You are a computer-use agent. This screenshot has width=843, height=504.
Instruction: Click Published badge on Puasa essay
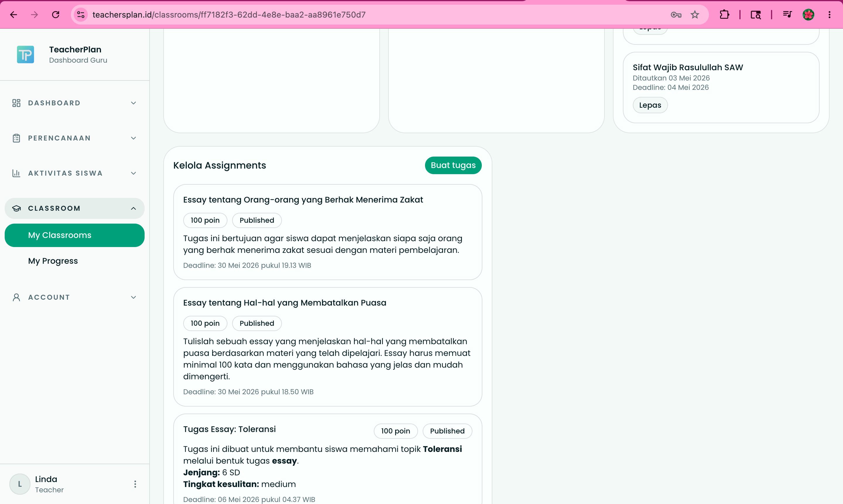click(x=257, y=323)
